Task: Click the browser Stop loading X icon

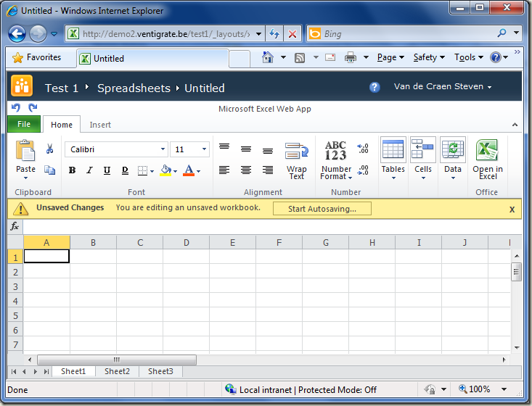Action: (292, 34)
